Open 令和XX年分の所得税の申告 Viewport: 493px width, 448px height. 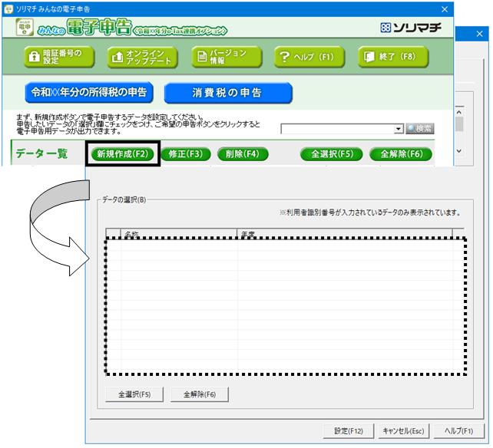tap(89, 92)
